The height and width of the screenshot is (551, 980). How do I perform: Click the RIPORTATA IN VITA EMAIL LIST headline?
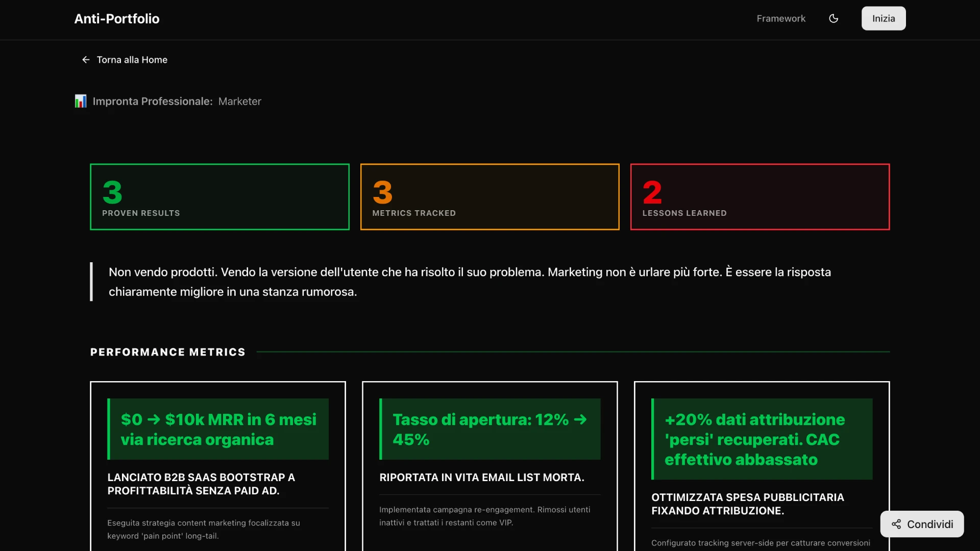point(481,478)
